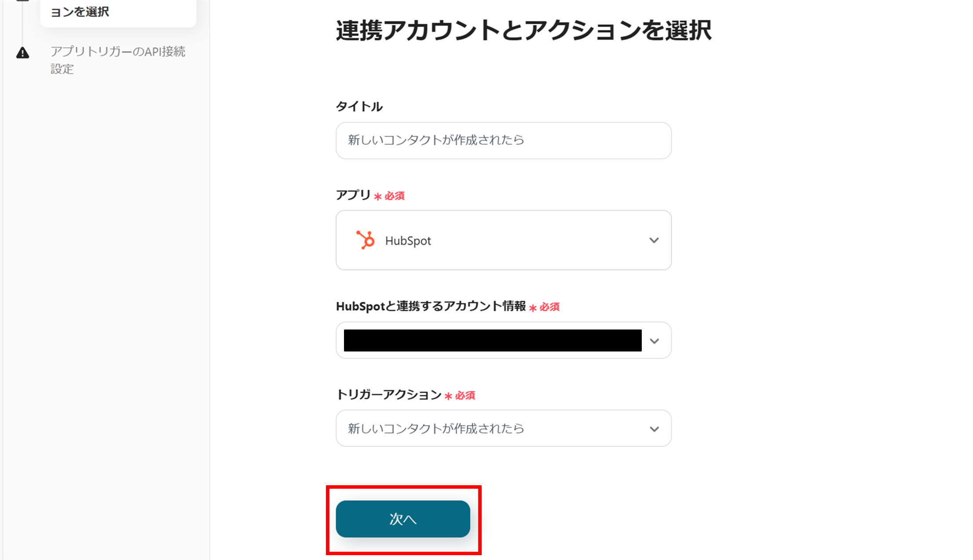Open the HubSpotと連携するアカウント情報 dropdown

(503, 340)
